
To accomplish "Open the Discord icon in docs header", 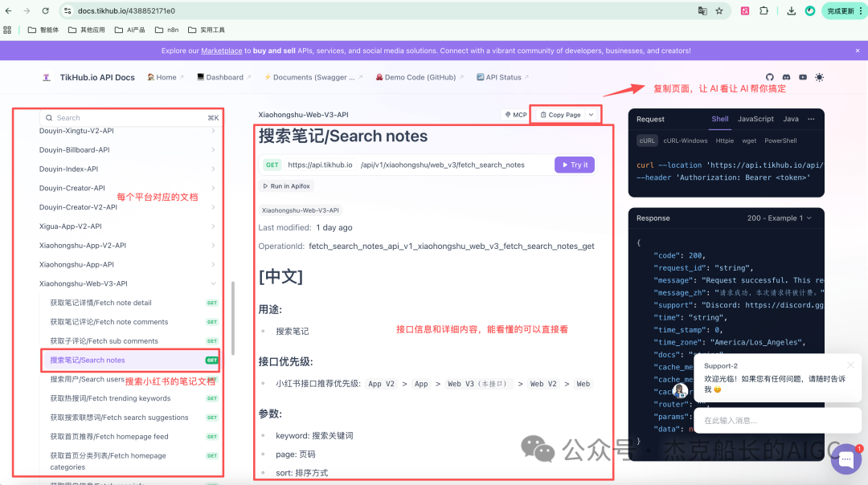I will pyautogui.click(x=786, y=77).
